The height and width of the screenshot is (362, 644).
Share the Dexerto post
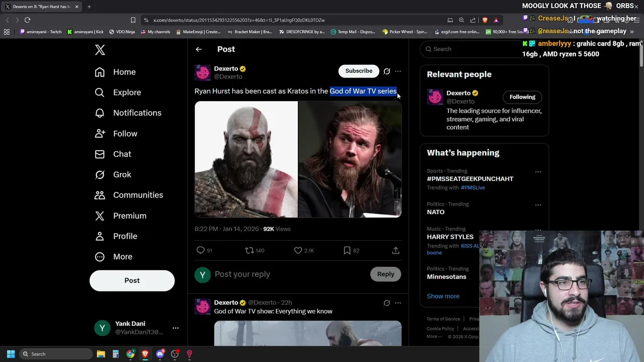396,250
